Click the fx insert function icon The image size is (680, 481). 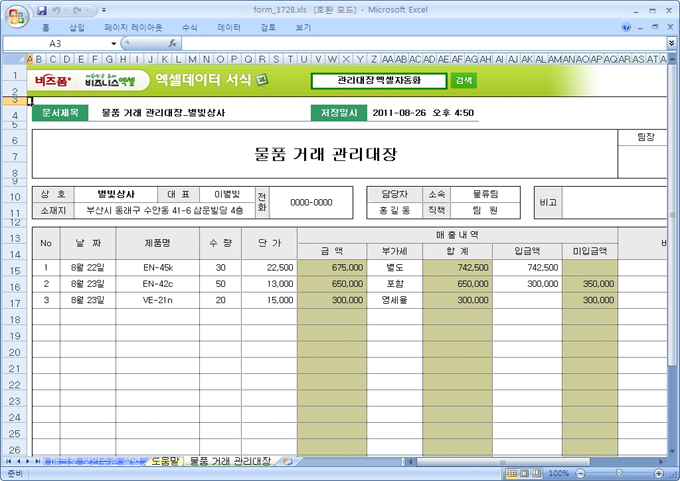pos(173,44)
